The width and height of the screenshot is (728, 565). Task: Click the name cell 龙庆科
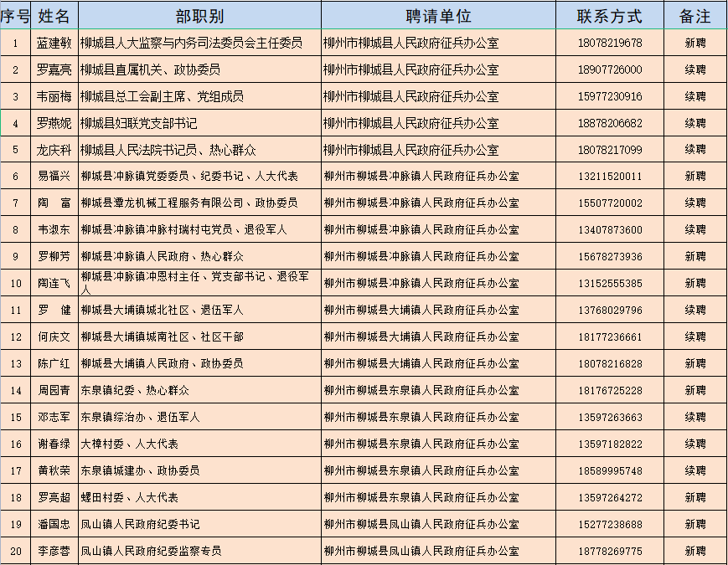point(54,150)
